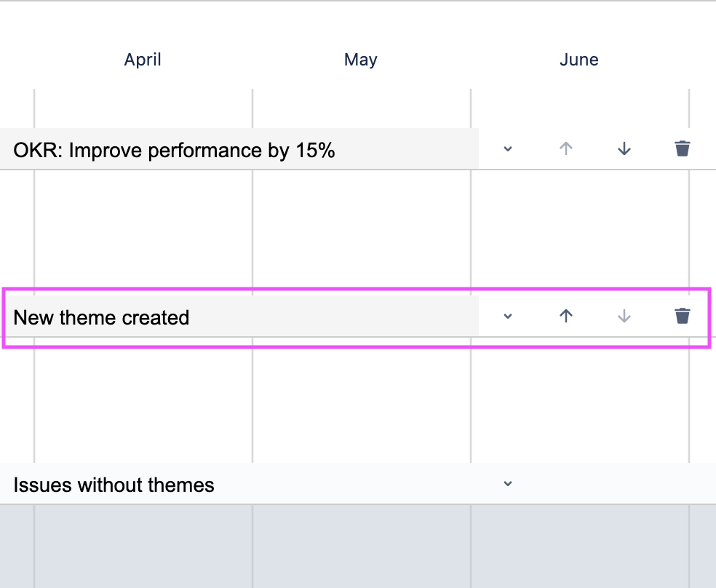Click grey May area below Issues without themes

[361, 546]
